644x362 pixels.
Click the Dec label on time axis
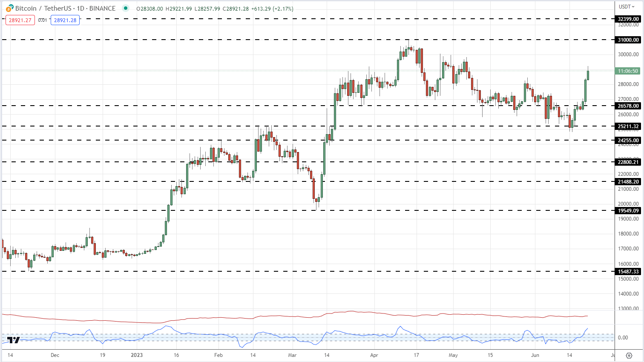tap(55, 355)
